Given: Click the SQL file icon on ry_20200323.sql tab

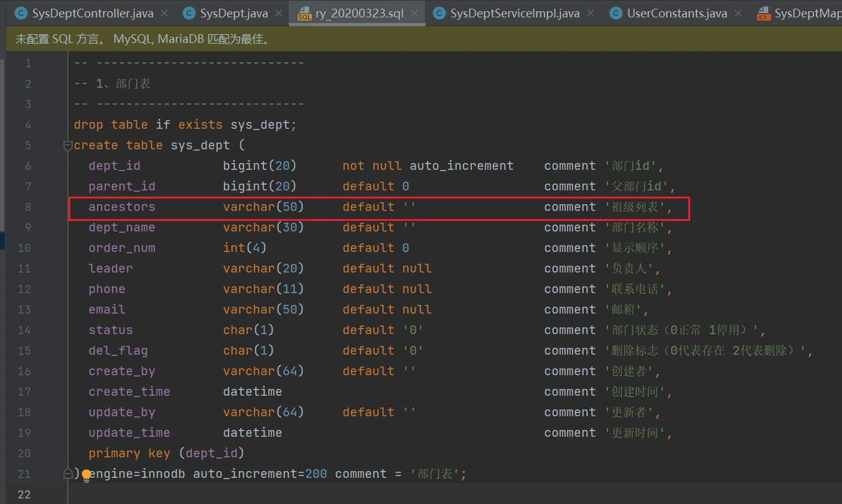Looking at the screenshot, I should (x=304, y=13).
